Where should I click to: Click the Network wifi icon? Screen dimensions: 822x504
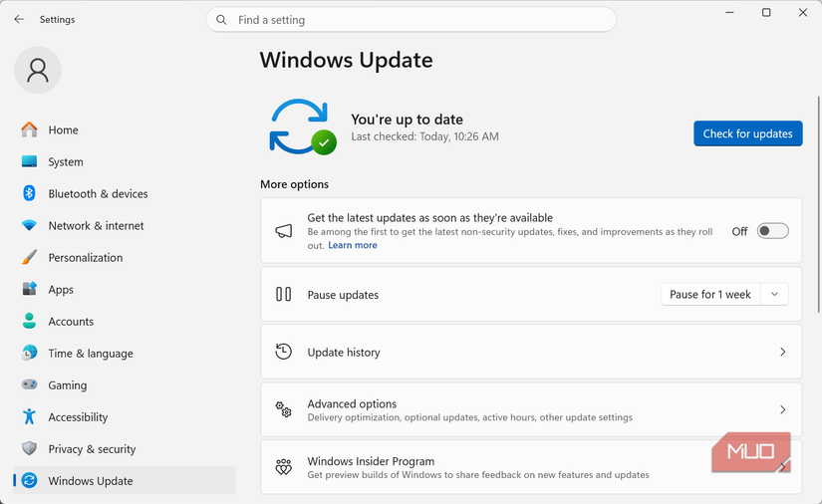tap(29, 225)
